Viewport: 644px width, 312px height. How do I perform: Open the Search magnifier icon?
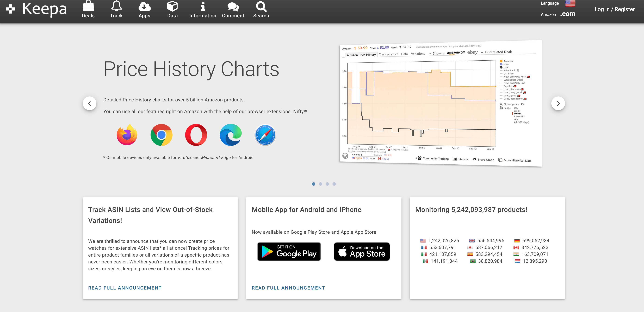[x=261, y=7]
